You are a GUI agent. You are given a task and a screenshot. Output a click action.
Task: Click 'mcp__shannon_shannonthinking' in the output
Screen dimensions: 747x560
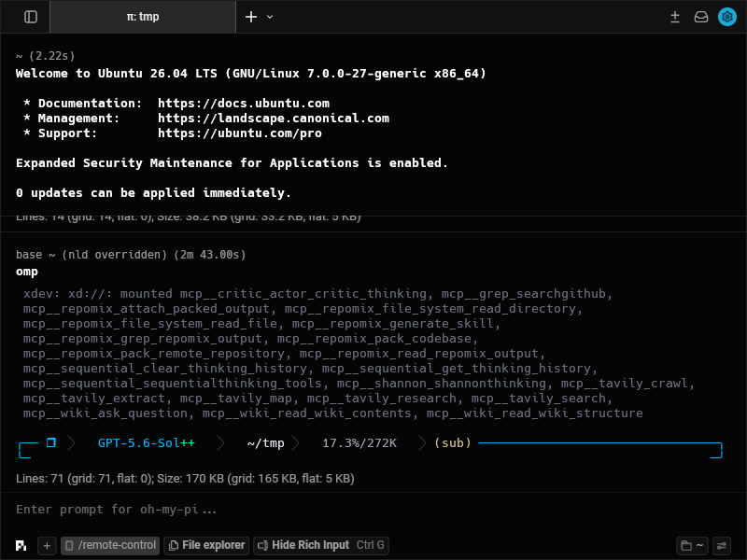pyautogui.click(x=441, y=384)
